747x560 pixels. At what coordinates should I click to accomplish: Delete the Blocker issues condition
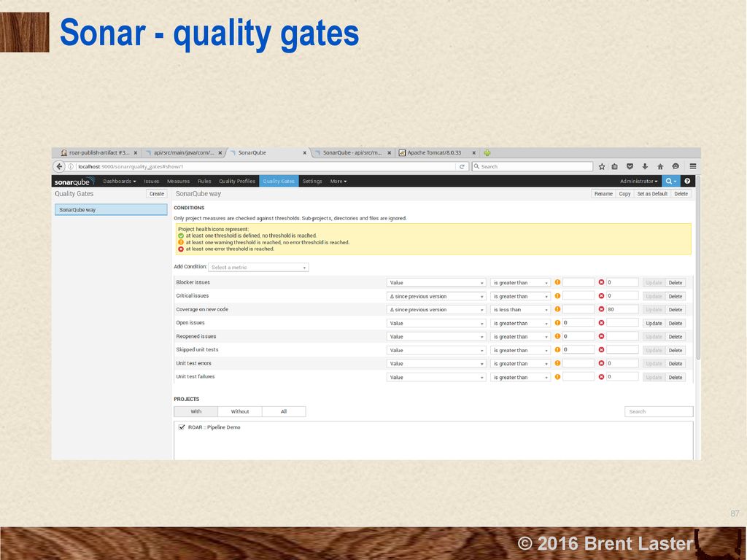click(675, 283)
